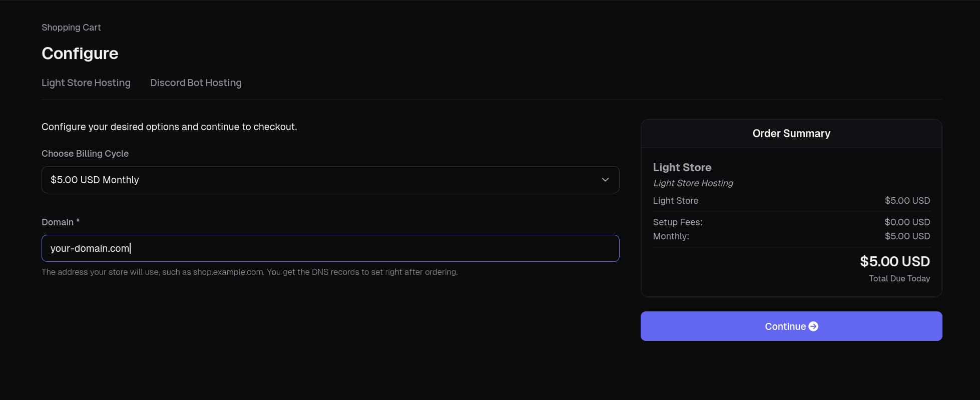This screenshot has width=980, height=400.
Task: Click the Monthly: label in summary
Action: [x=671, y=236]
